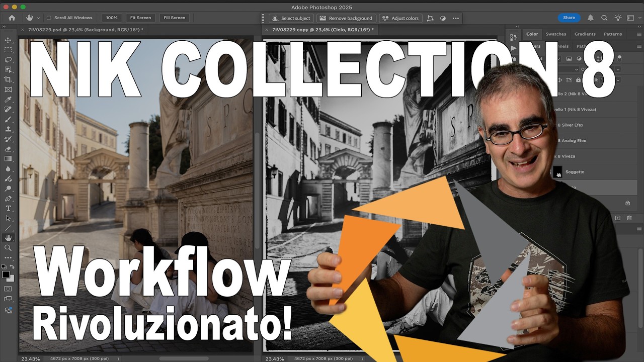The width and height of the screenshot is (644, 362).
Task: Click the Select subject button
Action: tap(291, 18)
